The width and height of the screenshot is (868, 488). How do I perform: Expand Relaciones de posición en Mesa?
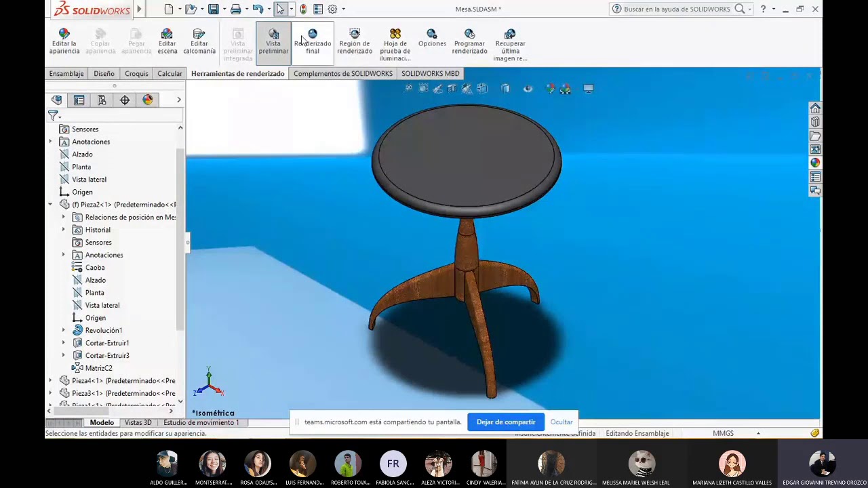point(64,217)
